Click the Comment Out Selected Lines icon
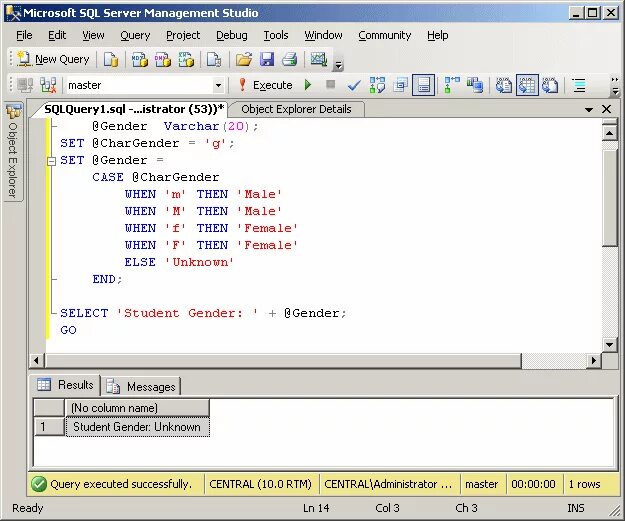625x521 pixels. pos(579,85)
